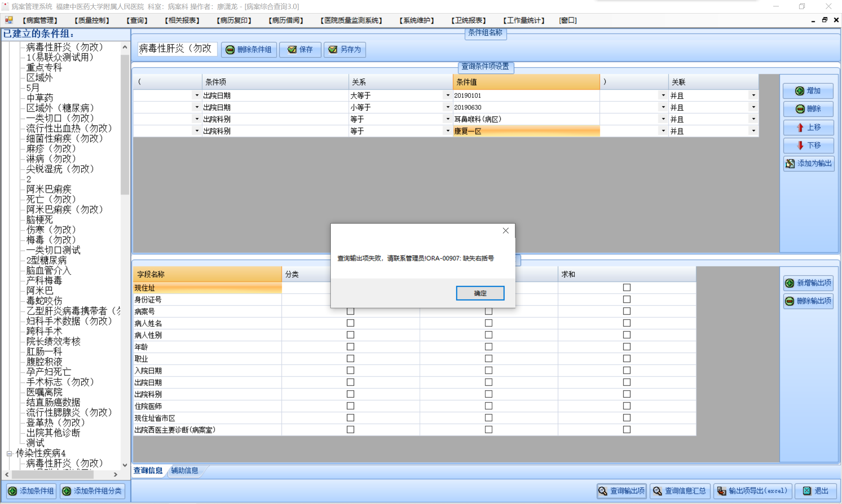Click the green plus 新增输出项 button
This screenshot has width=842, height=504.
point(808,283)
